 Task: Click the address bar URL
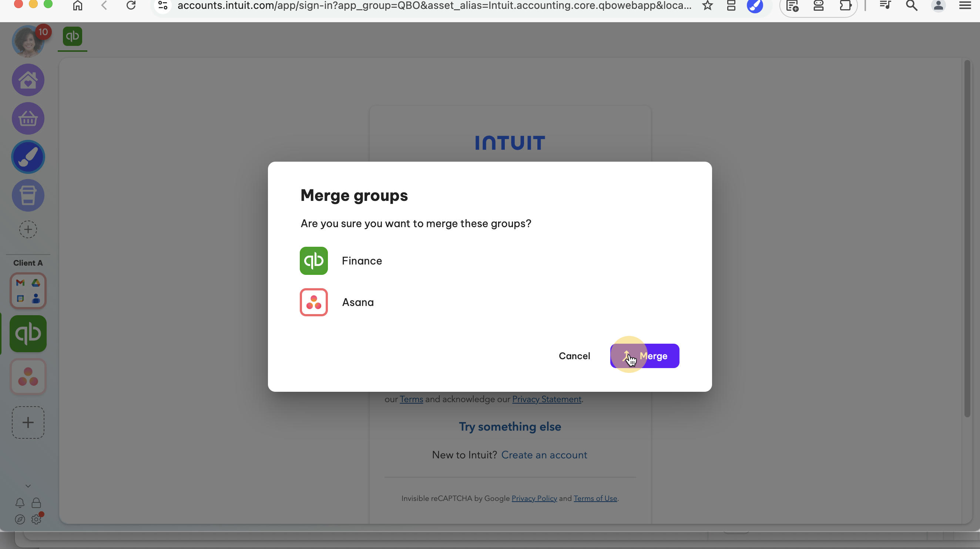click(434, 6)
